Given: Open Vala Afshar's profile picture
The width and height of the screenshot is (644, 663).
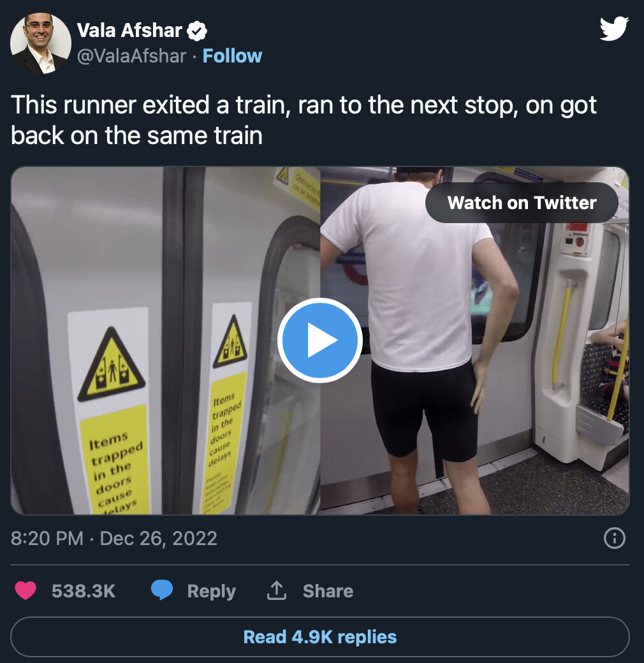Looking at the screenshot, I should click(41, 43).
